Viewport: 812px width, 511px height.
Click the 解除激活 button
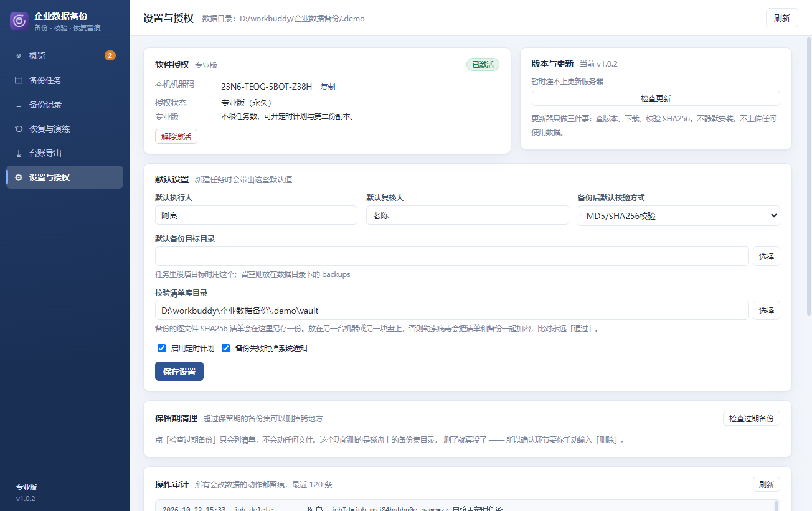[x=176, y=136]
